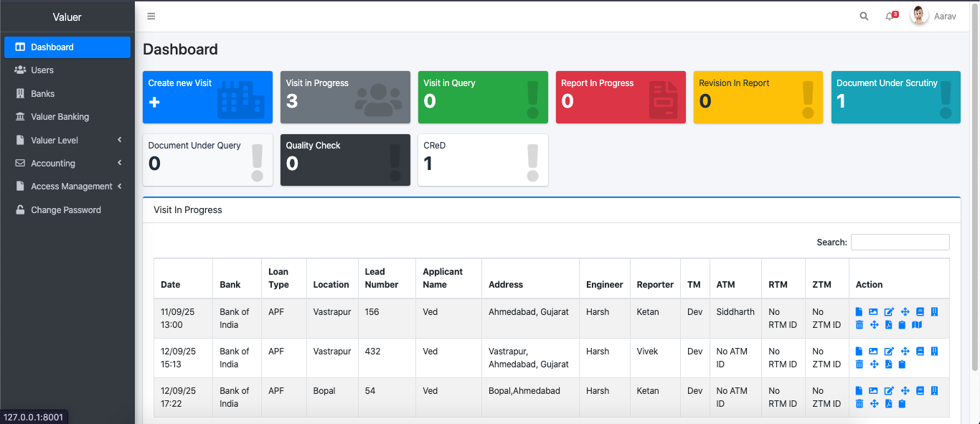Open the notifications bell icon

[890, 17]
